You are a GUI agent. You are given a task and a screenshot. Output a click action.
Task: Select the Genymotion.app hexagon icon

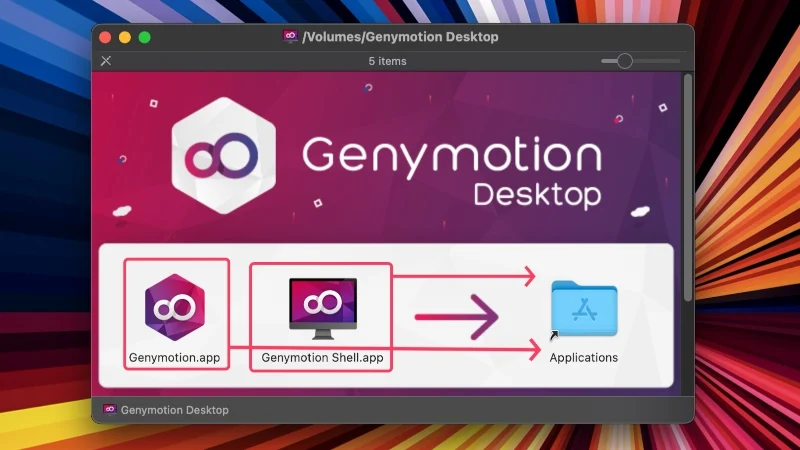pos(175,307)
